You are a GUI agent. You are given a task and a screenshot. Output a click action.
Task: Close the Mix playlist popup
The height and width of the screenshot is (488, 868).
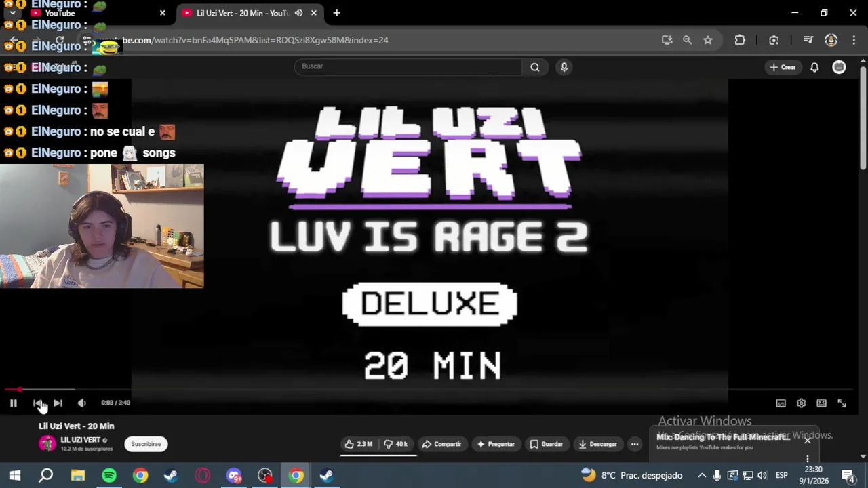808,440
